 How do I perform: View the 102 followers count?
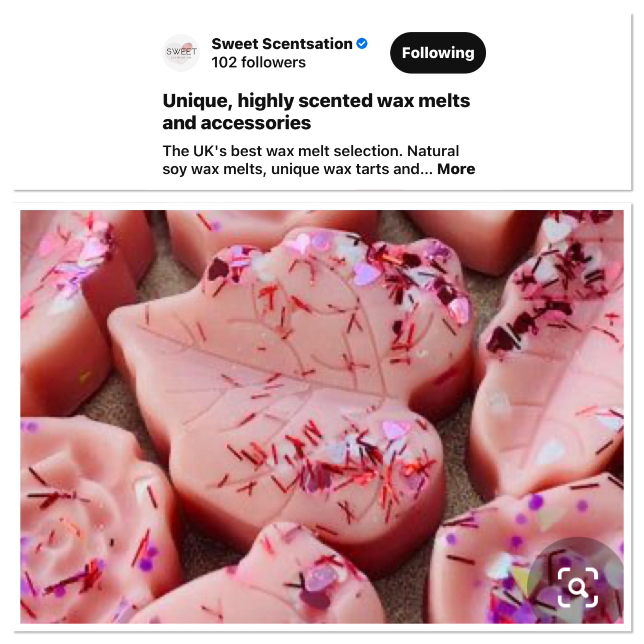click(x=259, y=62)
